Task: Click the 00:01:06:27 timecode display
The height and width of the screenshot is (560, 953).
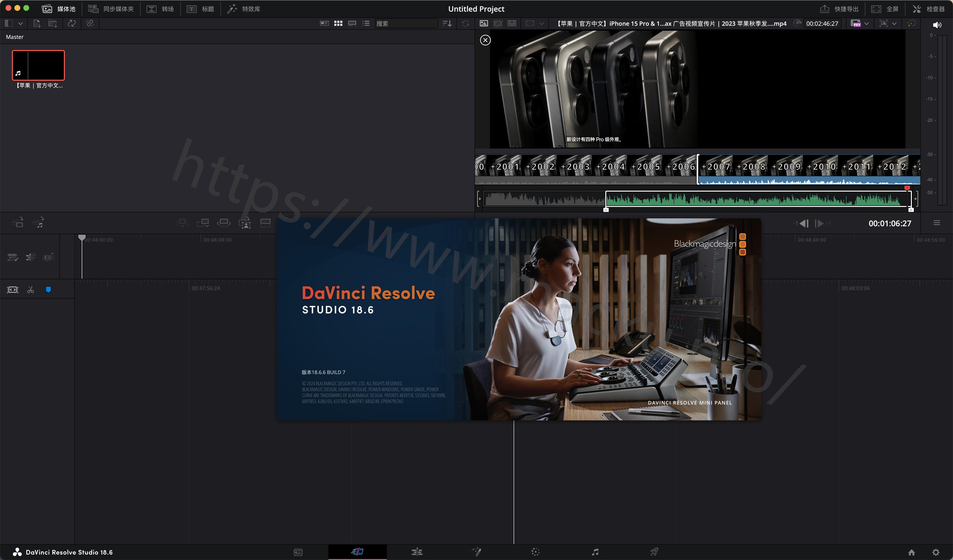Action: point(890,224)
